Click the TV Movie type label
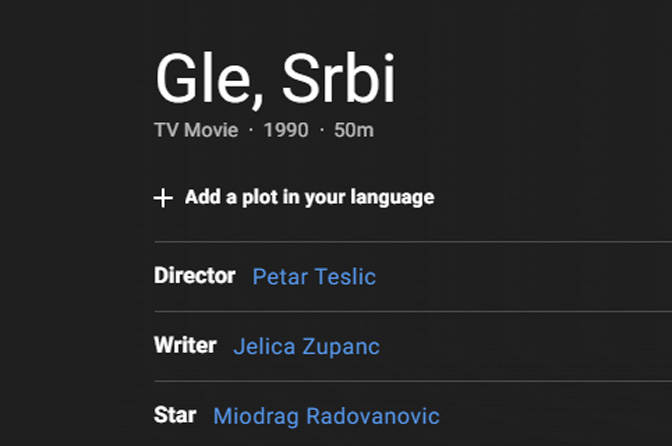The image size is (672, 446). click(196, 130)
